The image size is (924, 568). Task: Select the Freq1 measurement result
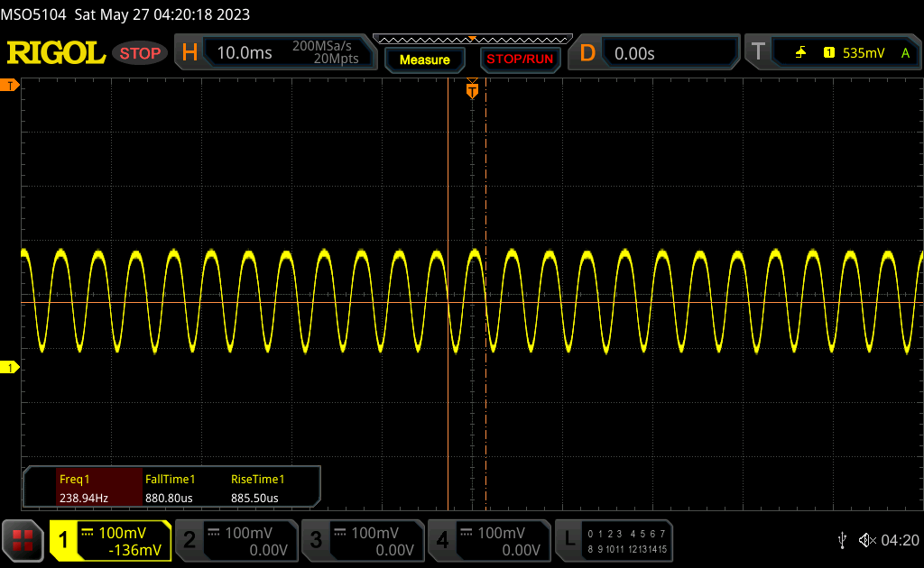click(x=83, y=489)
